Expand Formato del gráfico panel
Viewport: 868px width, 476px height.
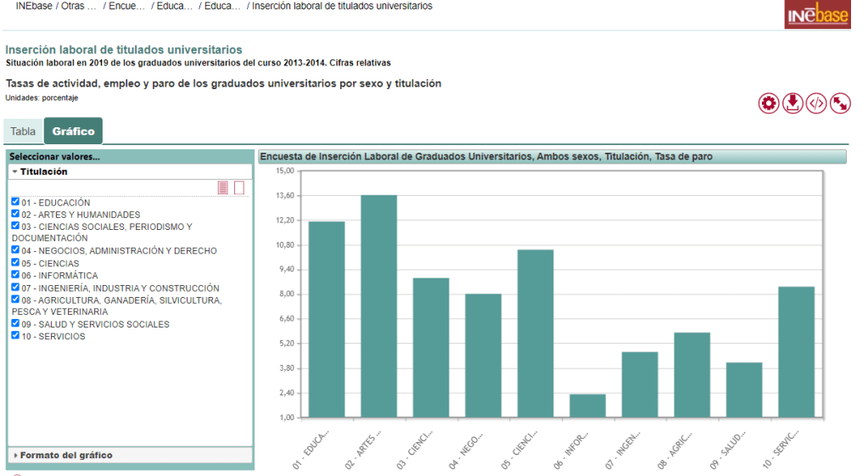(x=66, y=456)
